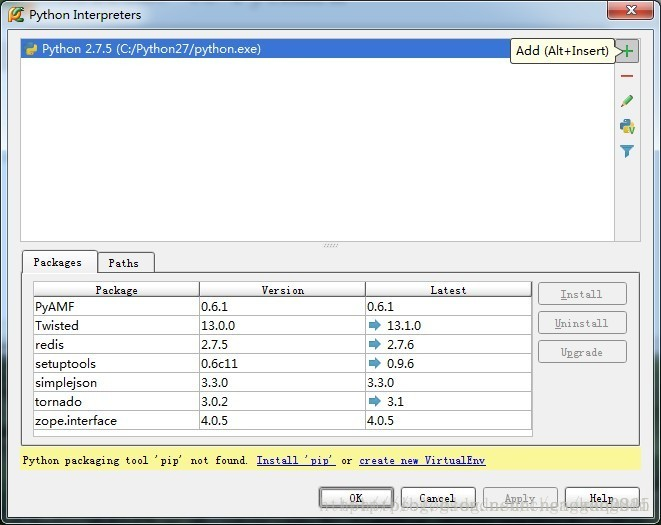
Task: Select the setuptools package row
Action: click(282, 363)
